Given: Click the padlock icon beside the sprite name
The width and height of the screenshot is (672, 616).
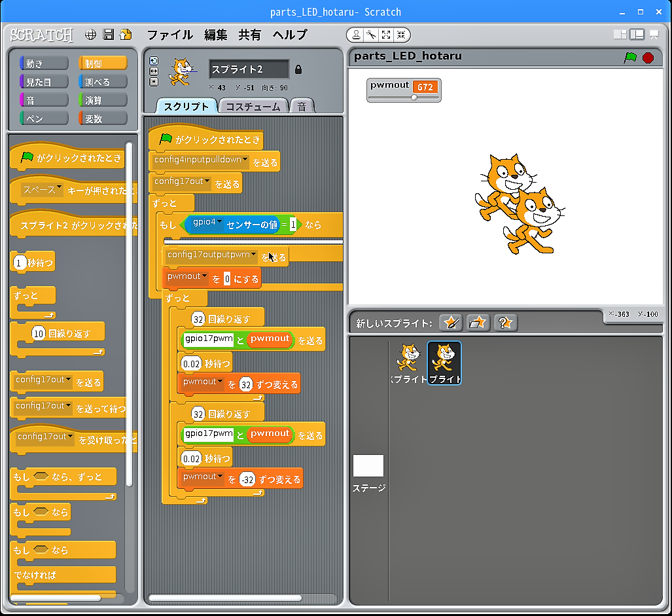Looking at the screenshot, I should 298,69.
